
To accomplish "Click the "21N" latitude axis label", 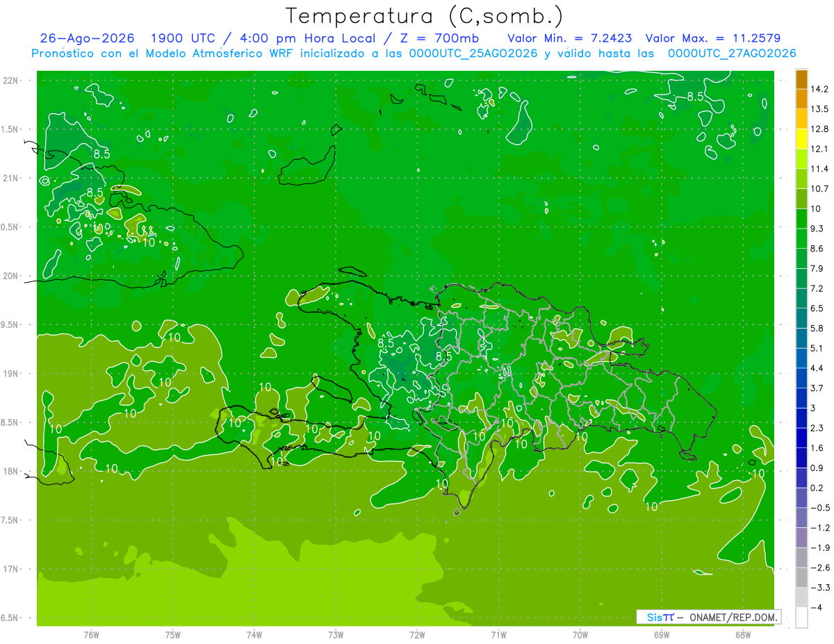I will [11, 178].
